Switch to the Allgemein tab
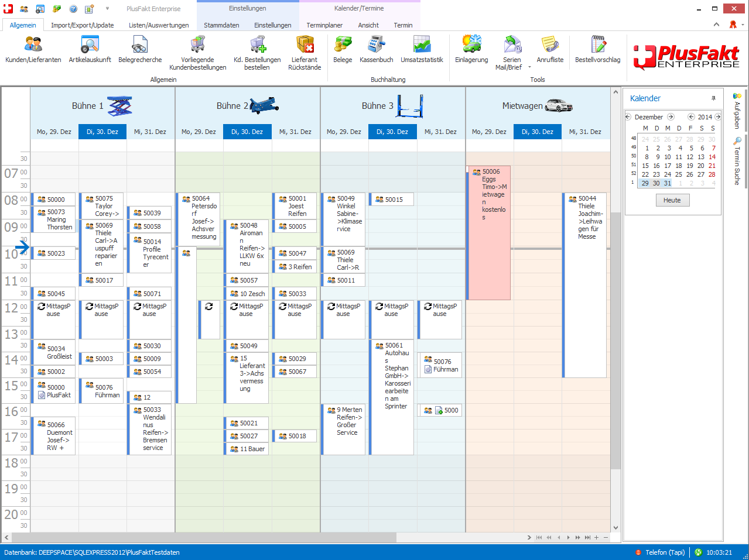This screenshot has height=560, width=749. coord(23,25)
